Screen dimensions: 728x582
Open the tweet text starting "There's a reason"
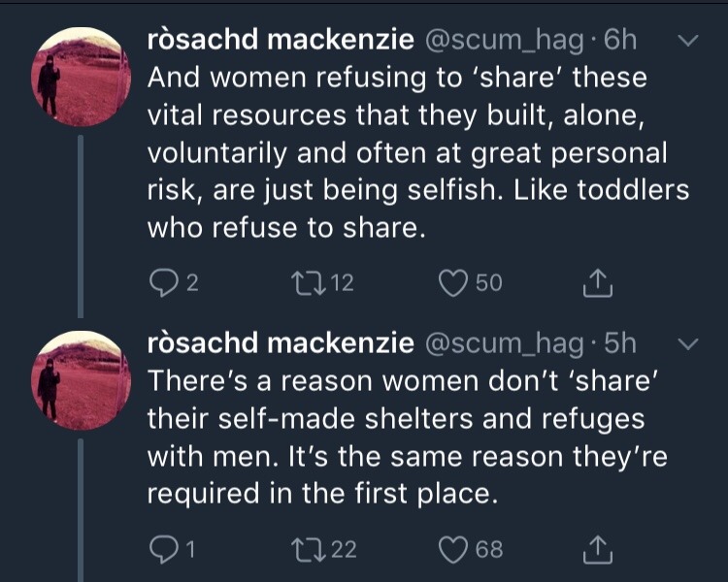tap(408, 436)
